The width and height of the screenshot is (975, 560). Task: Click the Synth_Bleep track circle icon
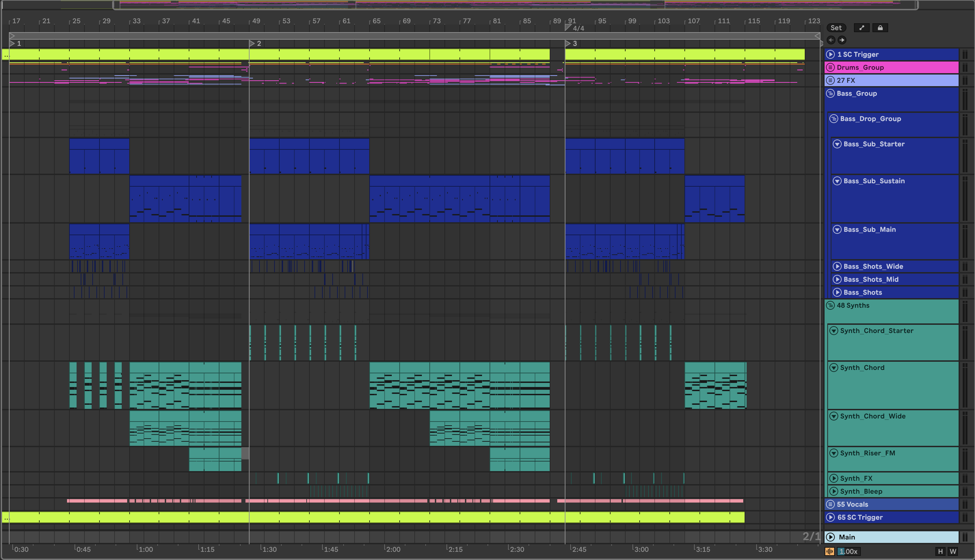tap(833, 491)
